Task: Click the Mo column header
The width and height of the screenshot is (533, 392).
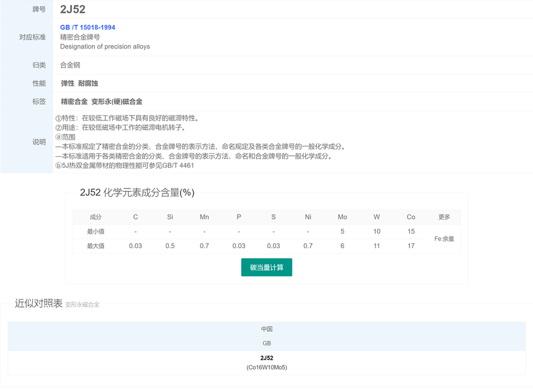Action: point(343,217)
